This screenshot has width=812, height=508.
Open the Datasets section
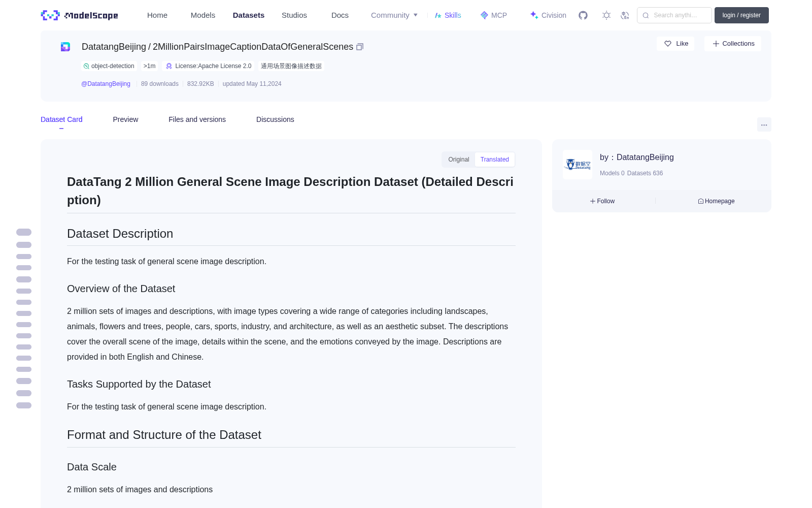(x=249, y=15)
